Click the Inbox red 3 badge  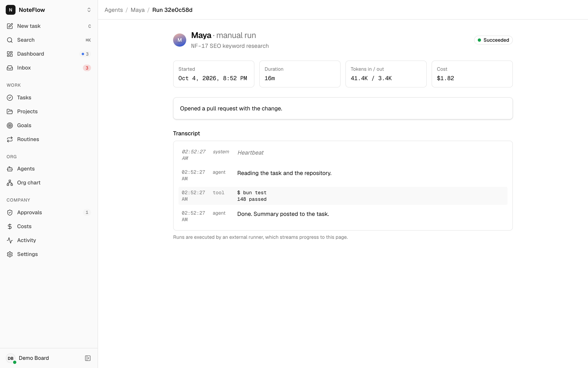[87, 68]
